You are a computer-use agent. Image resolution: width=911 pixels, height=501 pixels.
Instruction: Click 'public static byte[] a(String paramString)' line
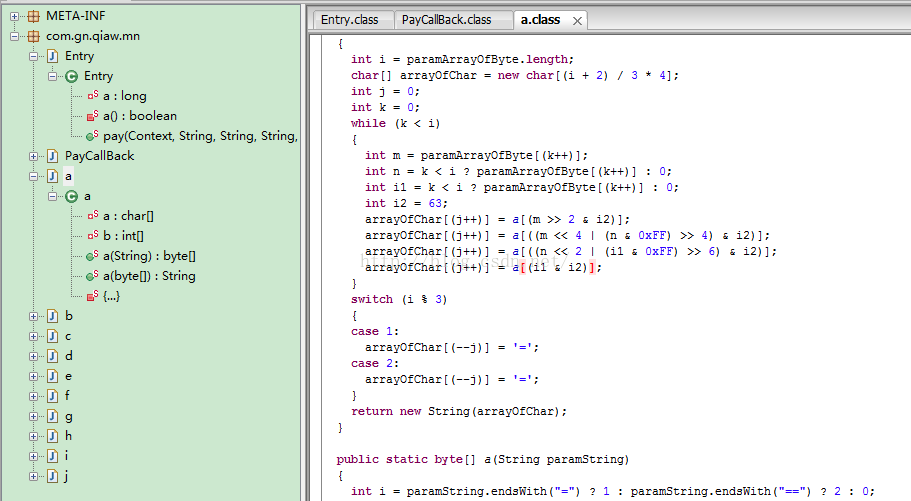(482, 460)
